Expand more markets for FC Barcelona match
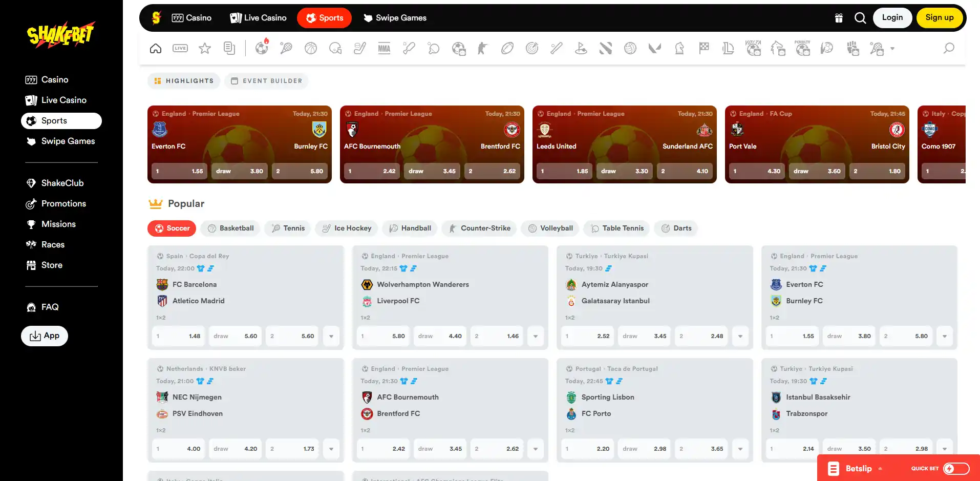The image size is (980, 481). point(331,336)
